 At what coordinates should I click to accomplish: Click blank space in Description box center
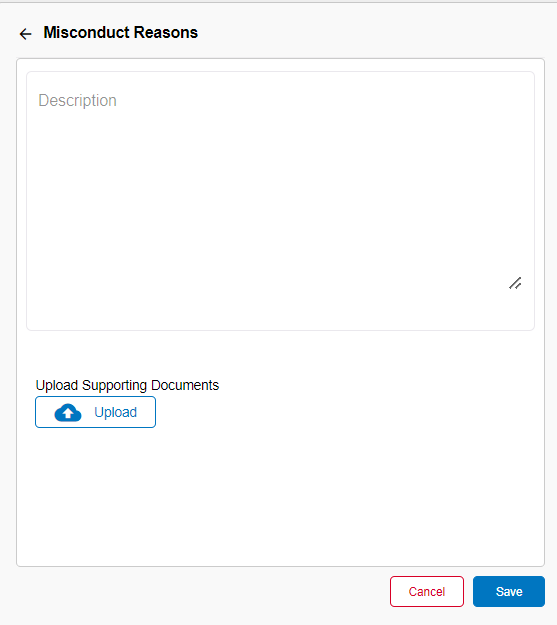pos(280,201)
